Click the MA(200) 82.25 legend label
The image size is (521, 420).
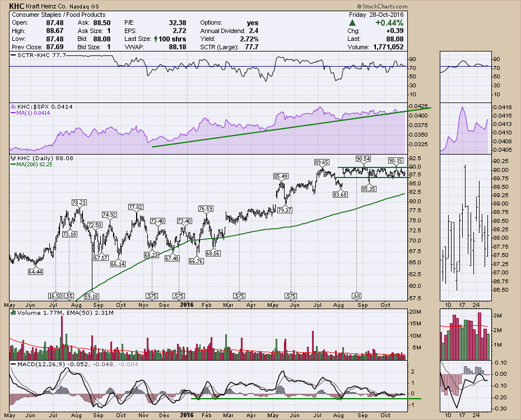31,164
